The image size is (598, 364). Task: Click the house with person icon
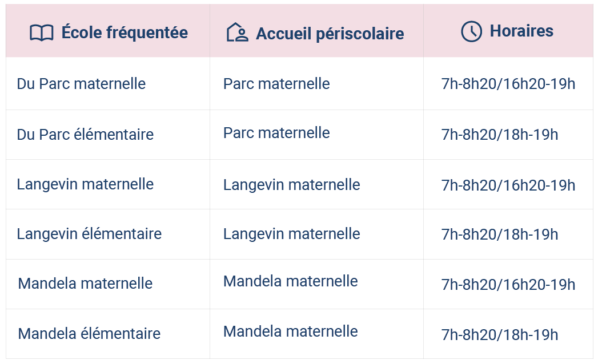point(237,32)
